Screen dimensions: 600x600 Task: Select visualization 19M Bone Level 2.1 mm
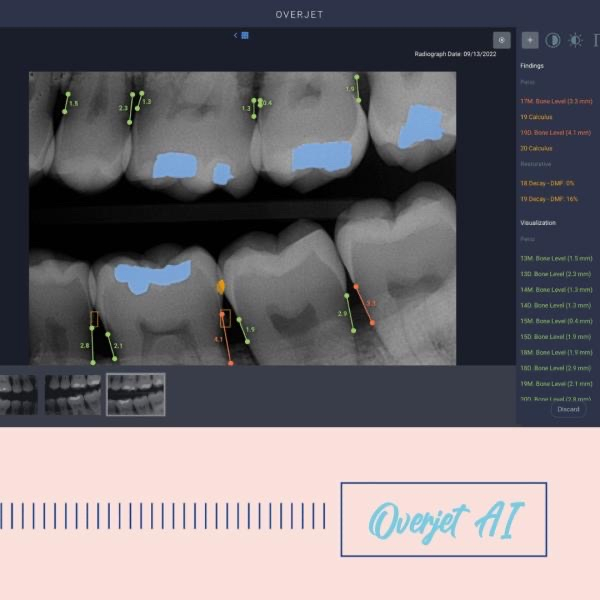point(556,384)
